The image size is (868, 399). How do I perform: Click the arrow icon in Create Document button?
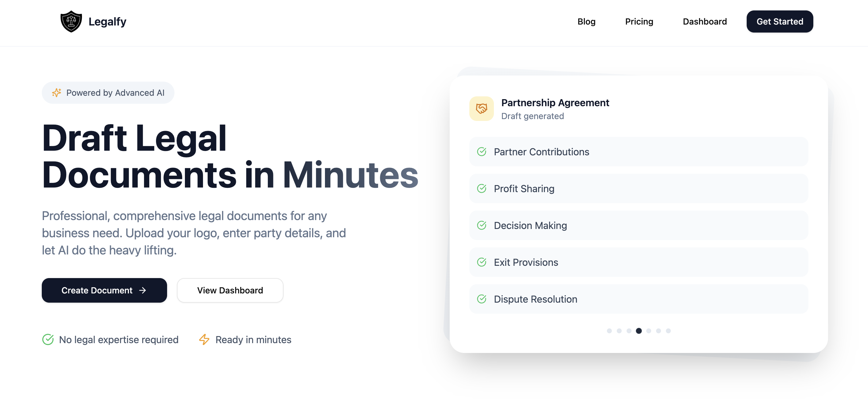[x=143, y=290]
